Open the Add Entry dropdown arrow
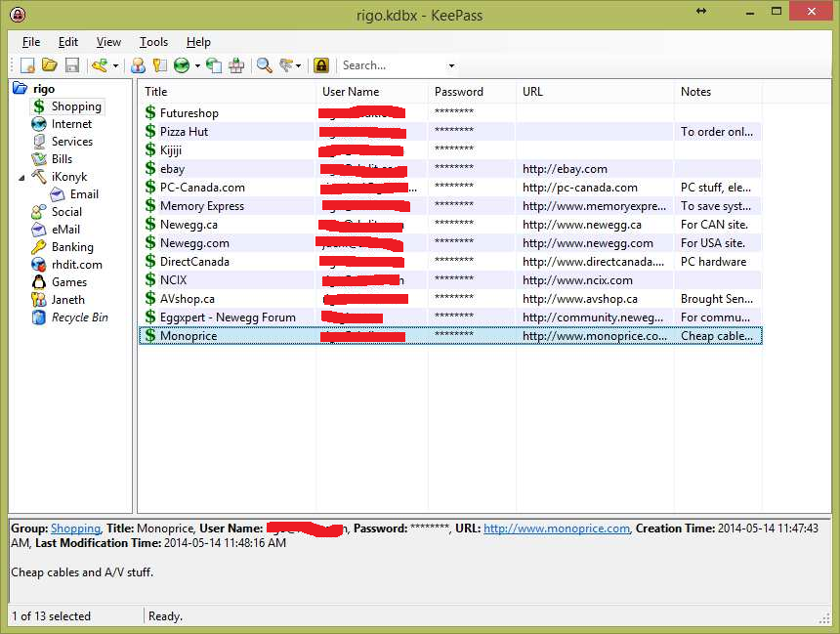The image size is (840, 634). (115, 65)
